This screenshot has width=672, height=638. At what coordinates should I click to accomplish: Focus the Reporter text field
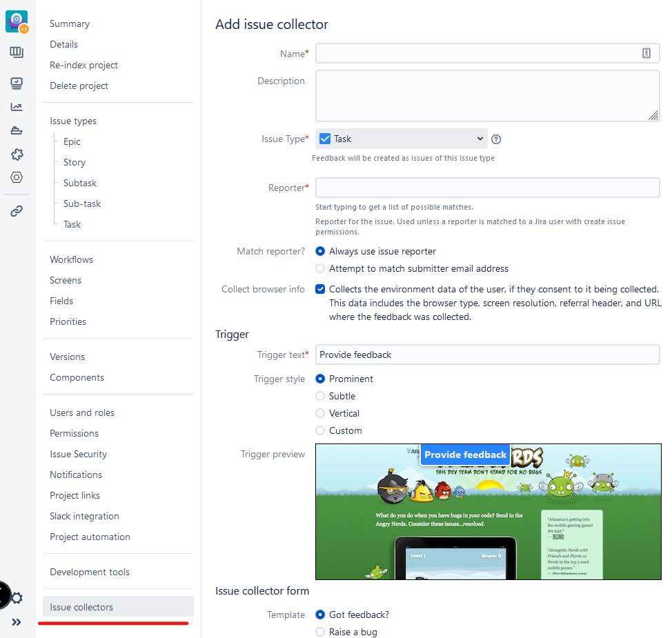click(x=487, y=188)
